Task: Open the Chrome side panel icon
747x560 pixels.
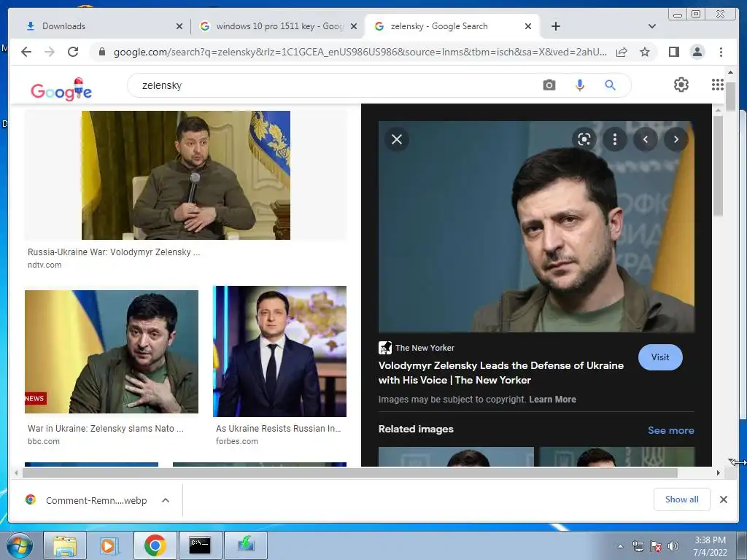Action: coord(673,52)
